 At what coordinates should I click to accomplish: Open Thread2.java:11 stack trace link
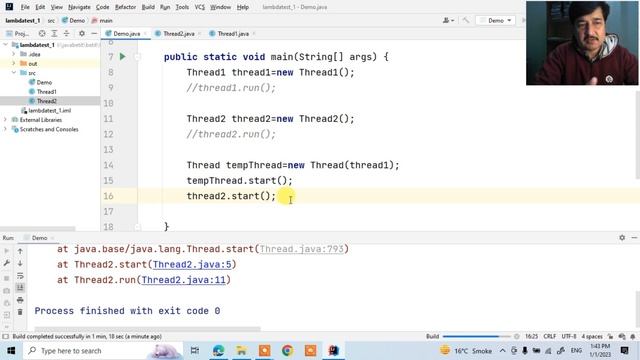184,280
